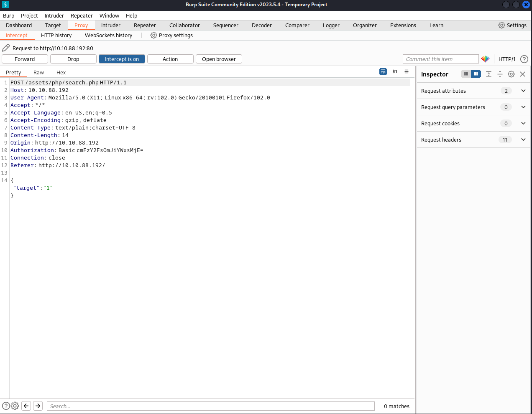Close the Inspector panel
This screenshot has width=532, height=414.
[x=522, y=74]
